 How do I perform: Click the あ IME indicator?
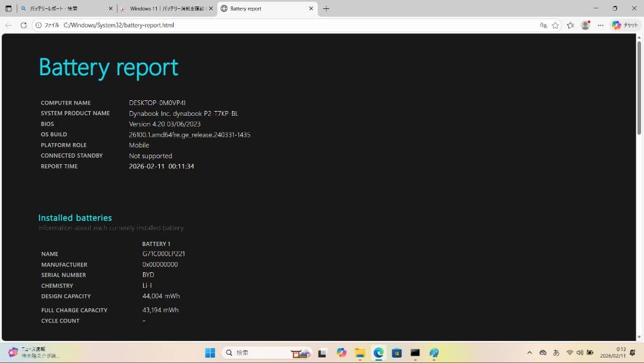coord(557,352)
